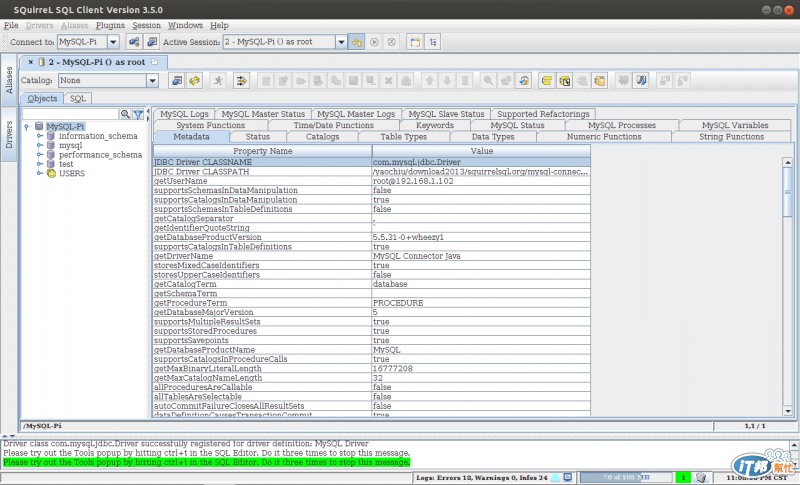
Task: Click the yellow clipboard paste icon
Action: 599,80
